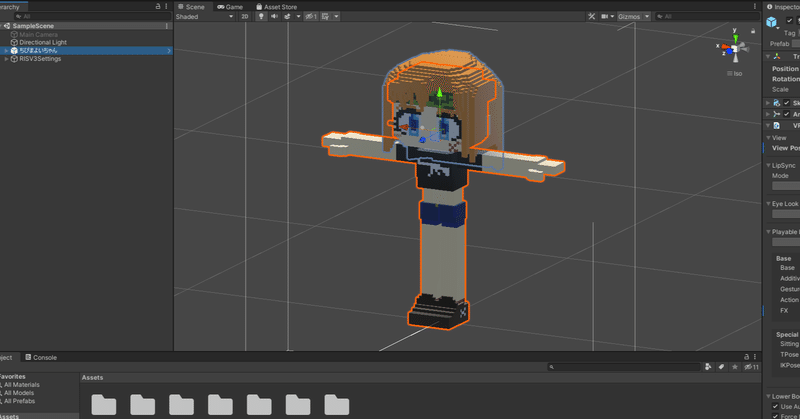The height and width of the screenshot is (419, 800).
Task: Collapse the Lower Body section foldout
Action: click(x=768, y=396)
